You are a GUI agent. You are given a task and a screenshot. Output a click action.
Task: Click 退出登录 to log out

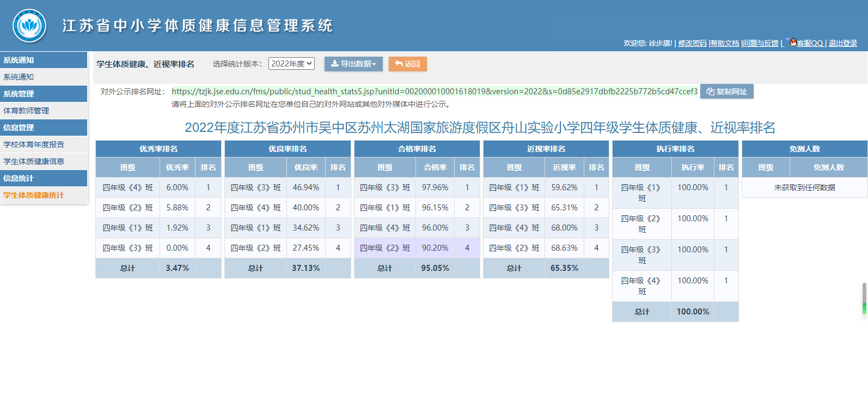pyautogui.click(x=843, y=43)
